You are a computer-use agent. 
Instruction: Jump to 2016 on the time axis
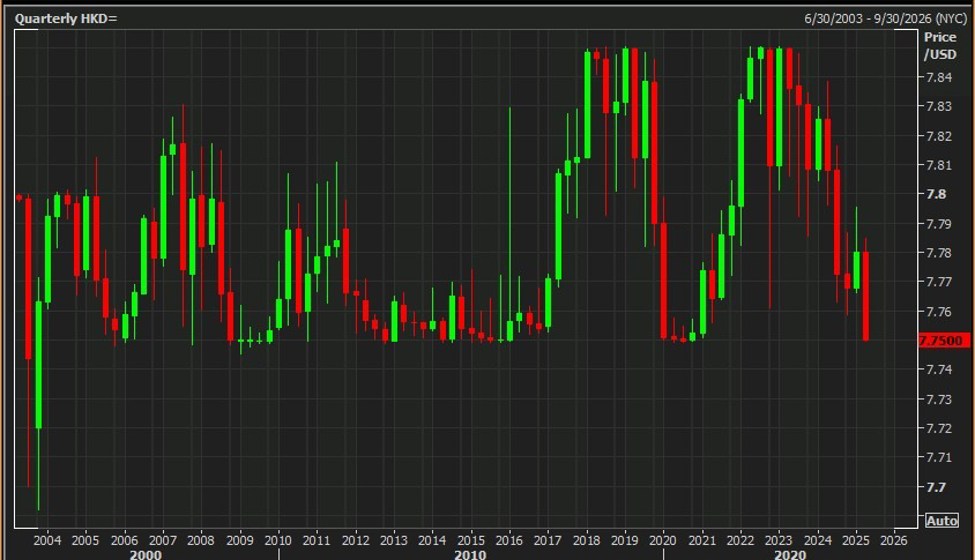pyautogui.click(x=509, y=539)
